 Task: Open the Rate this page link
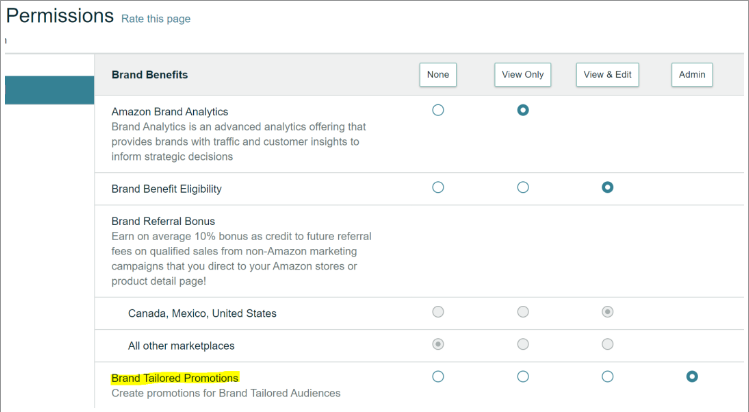(x=155, y=19)
